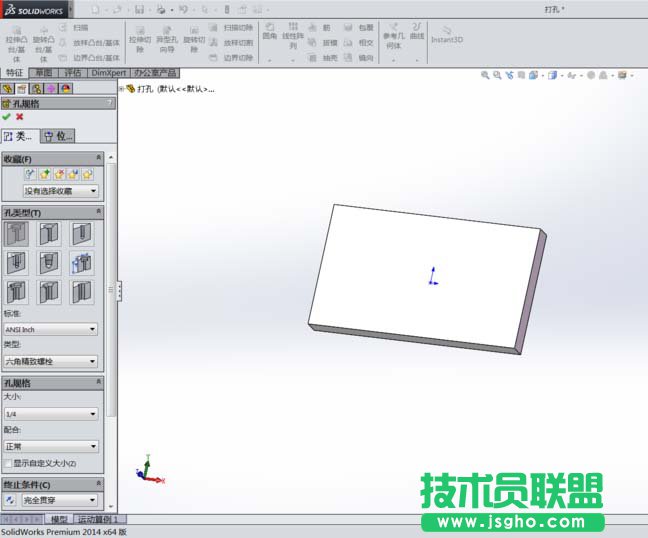Click Load Favorite star icon

pyautogui.click(x=87, y=174)
